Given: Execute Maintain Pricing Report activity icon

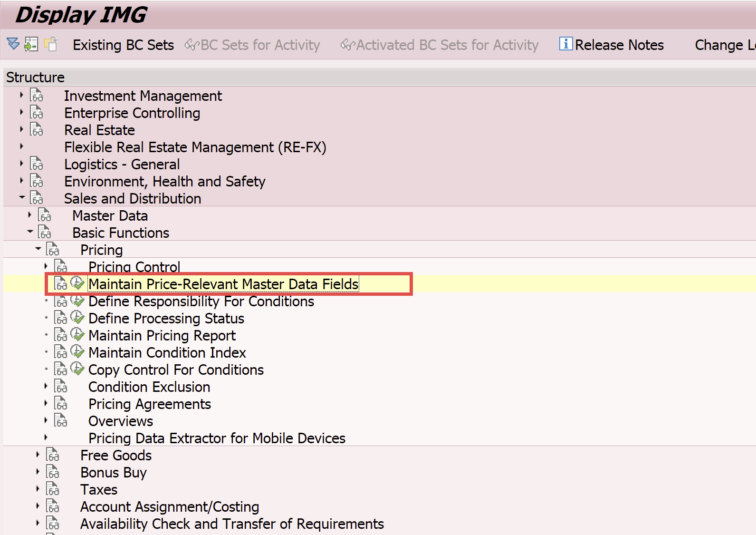Looking at the screenshot, I should click(77, 335).
